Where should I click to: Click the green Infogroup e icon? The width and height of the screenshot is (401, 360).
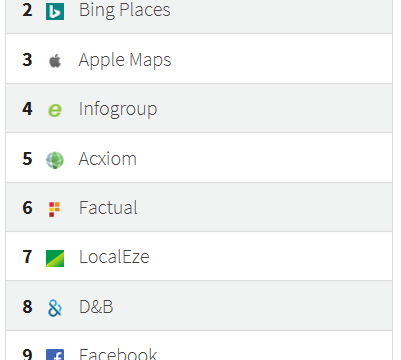(x=55, y=110)
